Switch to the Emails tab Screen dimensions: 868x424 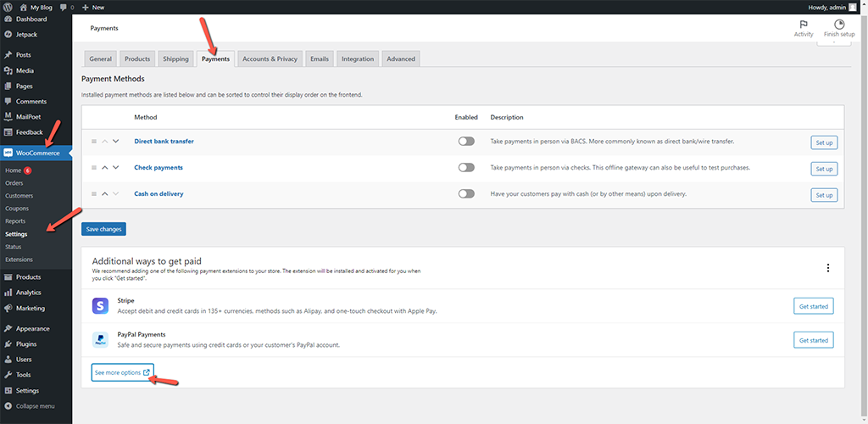[x=320, y=59]
